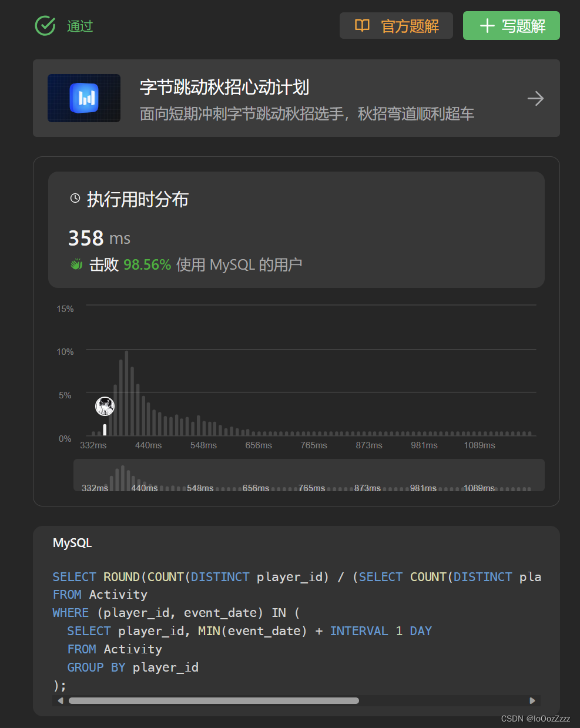The image size is (580, 728).
Task: Click the 98.56% percentage text
Action: (x=147, y=264)
